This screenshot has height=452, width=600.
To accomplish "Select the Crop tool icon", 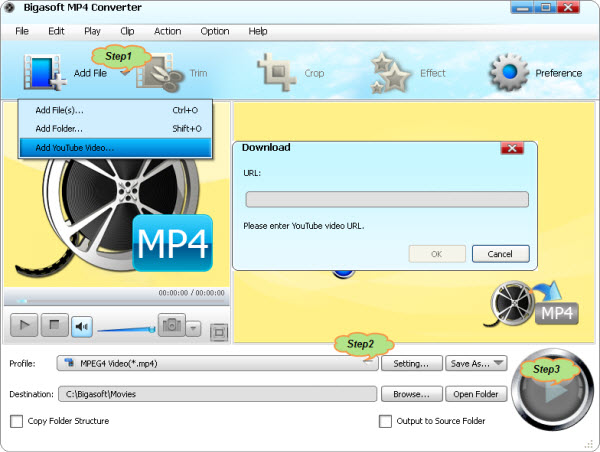I will tap(276, 72).
